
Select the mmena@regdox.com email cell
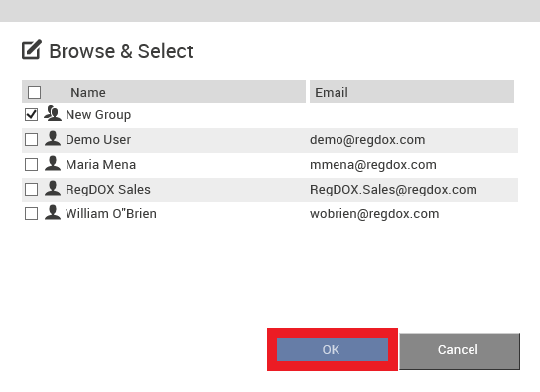point(373,165)
